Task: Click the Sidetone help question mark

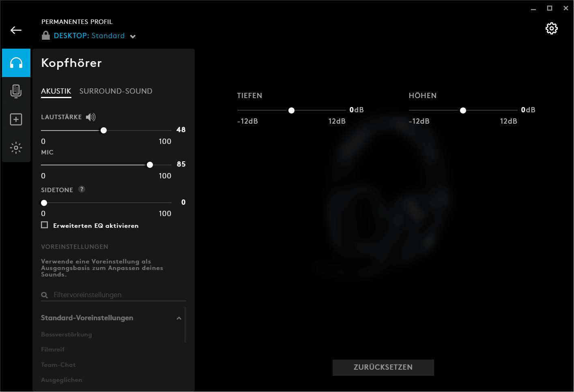Action: [x=82, y=189]
